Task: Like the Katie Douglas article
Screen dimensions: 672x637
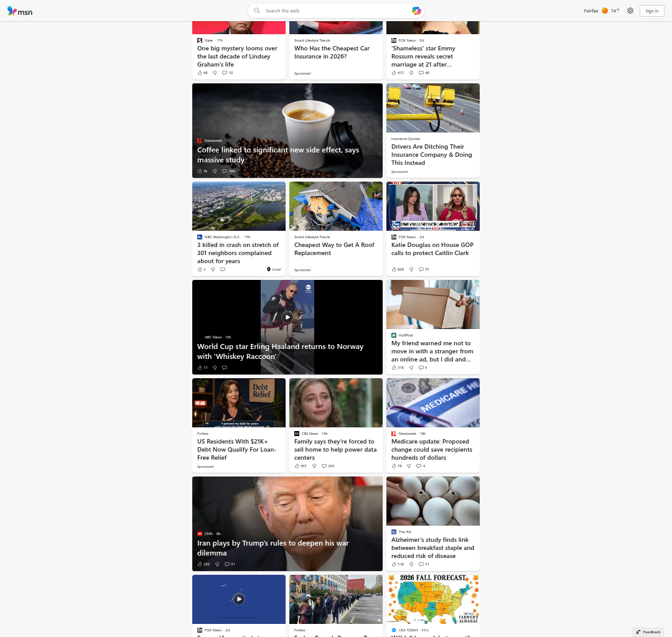Action: (x=397, y=269)
